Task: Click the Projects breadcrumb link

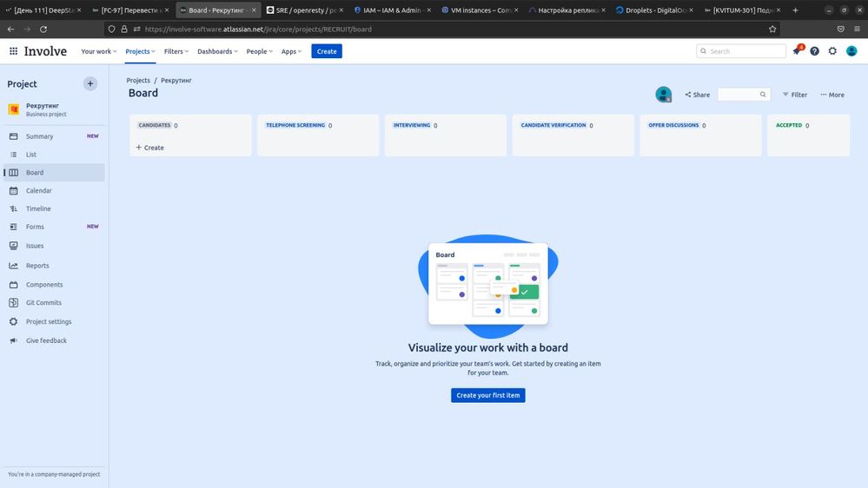Action: click(138, 80)
